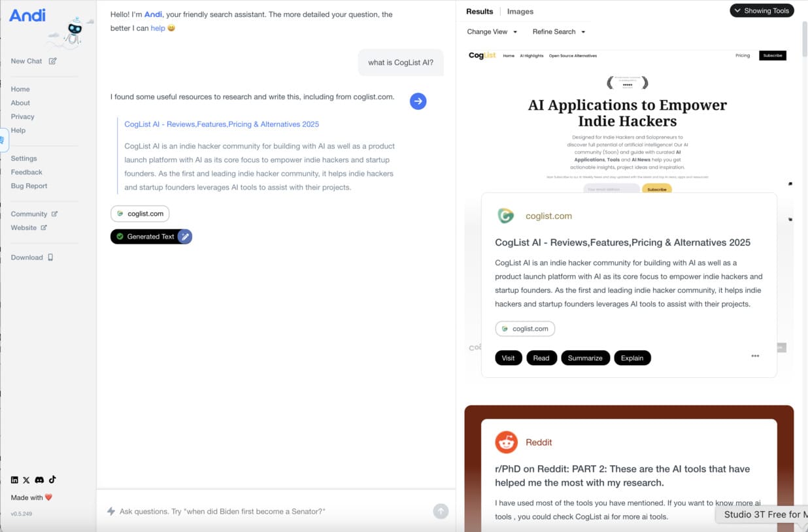Screen dimensions: 808x532
Task: Click the translate tab on left edge
Action: pos(3,141)
